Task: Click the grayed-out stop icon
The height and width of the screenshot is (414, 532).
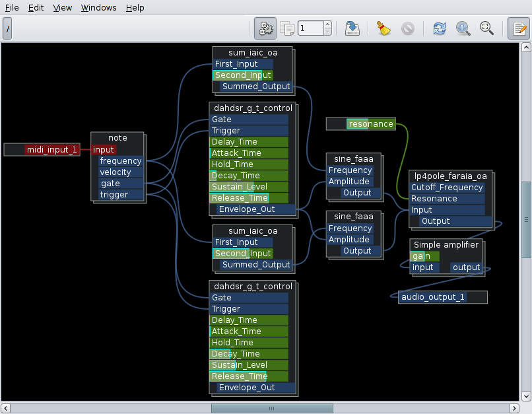Action: click(x=407, y=28)
